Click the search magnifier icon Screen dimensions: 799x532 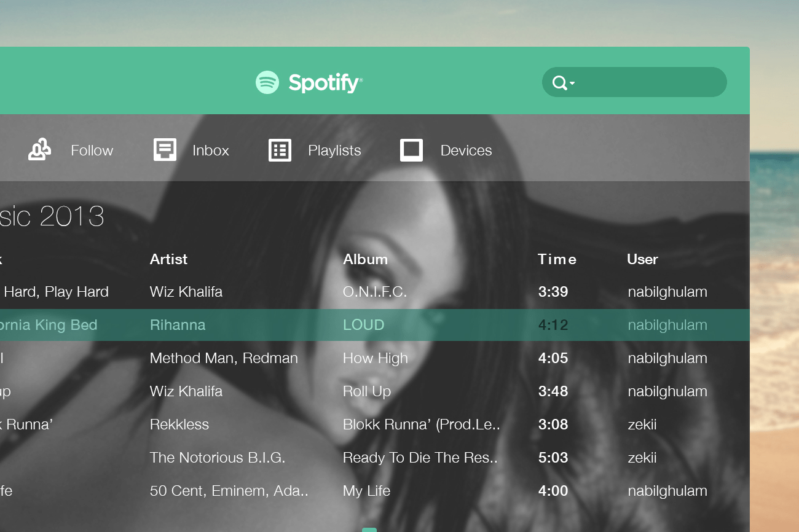pos(559,83)
